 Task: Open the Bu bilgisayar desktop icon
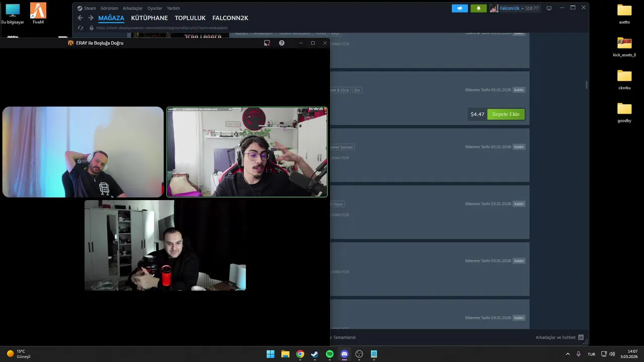[13, 14]
